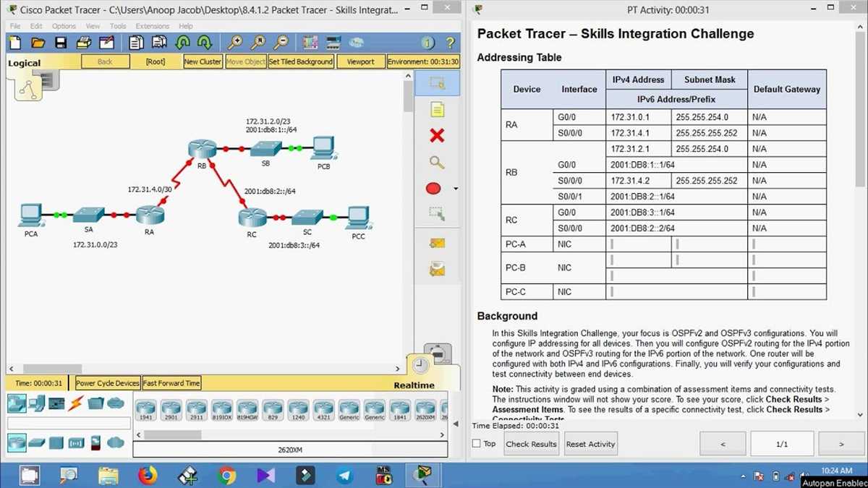Select the Switches subcategory icon
868x488 pixels.
[x=37, y=442]
